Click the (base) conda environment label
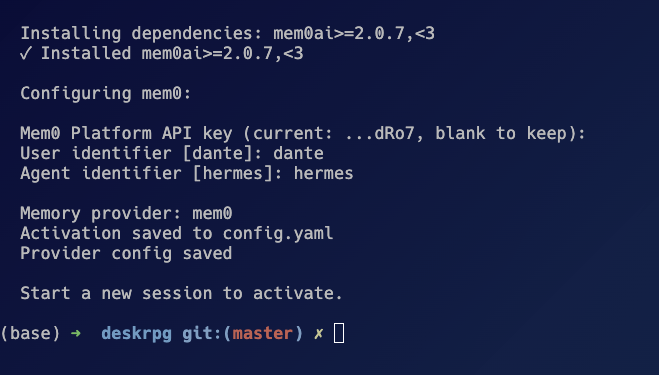Screen dimensions: 659x375 coord(31,334)
